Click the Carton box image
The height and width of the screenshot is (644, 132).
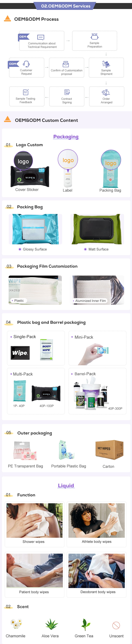point(109,450)
